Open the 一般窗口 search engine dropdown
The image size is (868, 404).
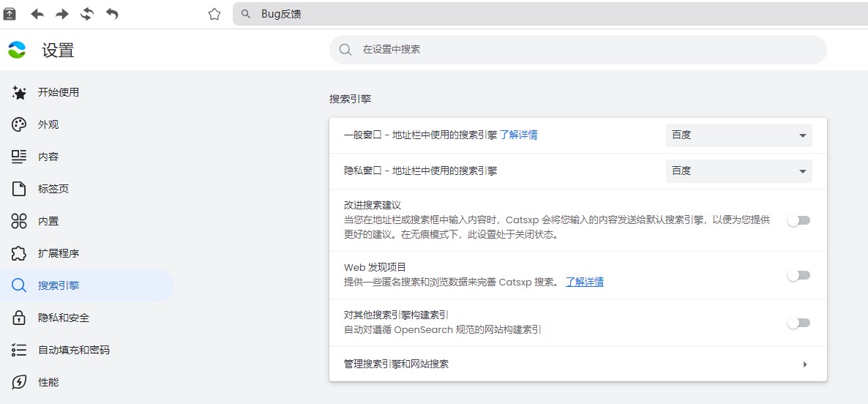739,135
